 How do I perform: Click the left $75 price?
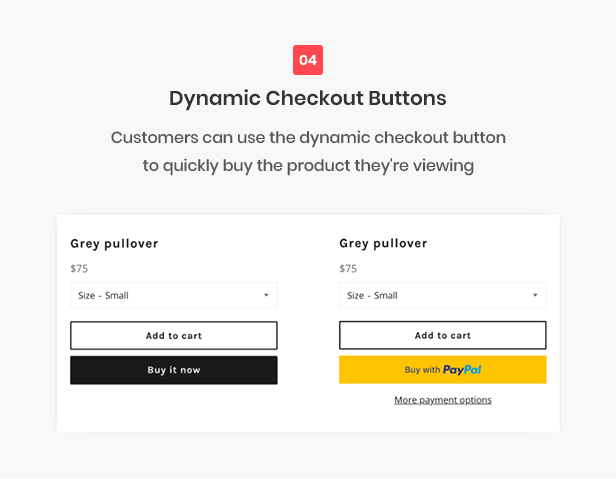[79, 269]
